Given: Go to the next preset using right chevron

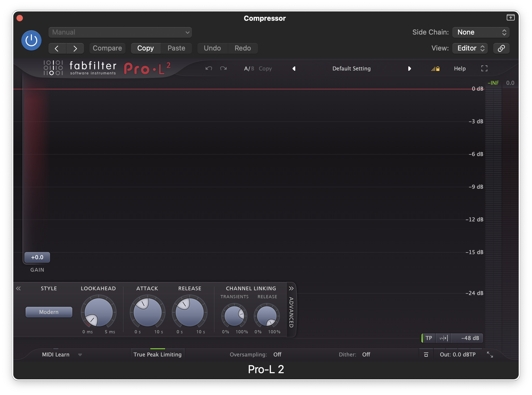Looking at the screenshot, I should click(x=75, y=48).
